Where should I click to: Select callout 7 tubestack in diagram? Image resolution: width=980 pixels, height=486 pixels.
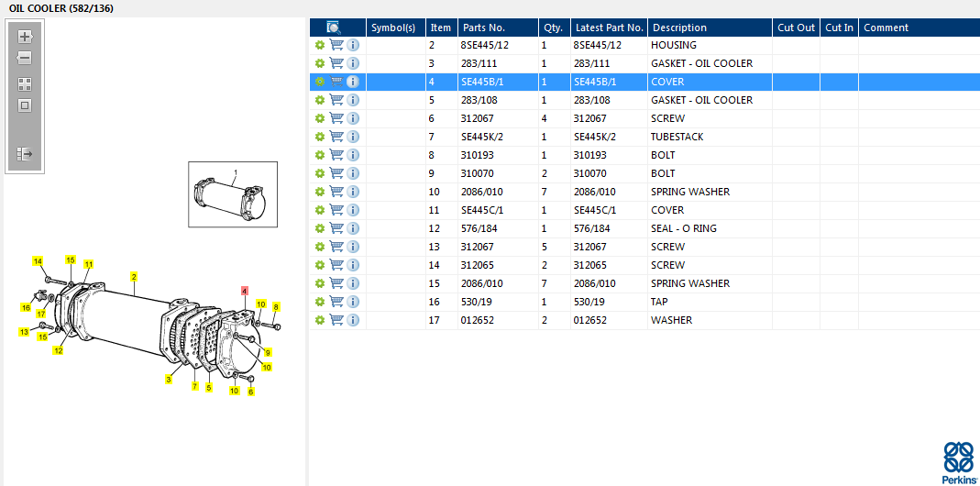pos(195,387)
